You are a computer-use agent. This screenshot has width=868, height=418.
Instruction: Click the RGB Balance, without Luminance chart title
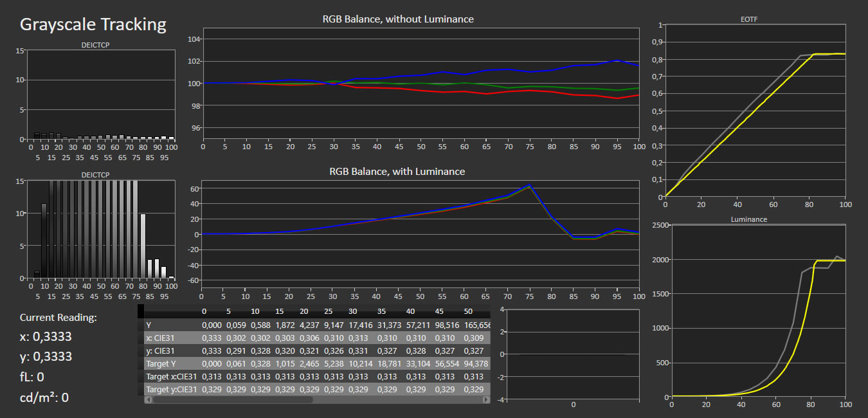point(398,19)
